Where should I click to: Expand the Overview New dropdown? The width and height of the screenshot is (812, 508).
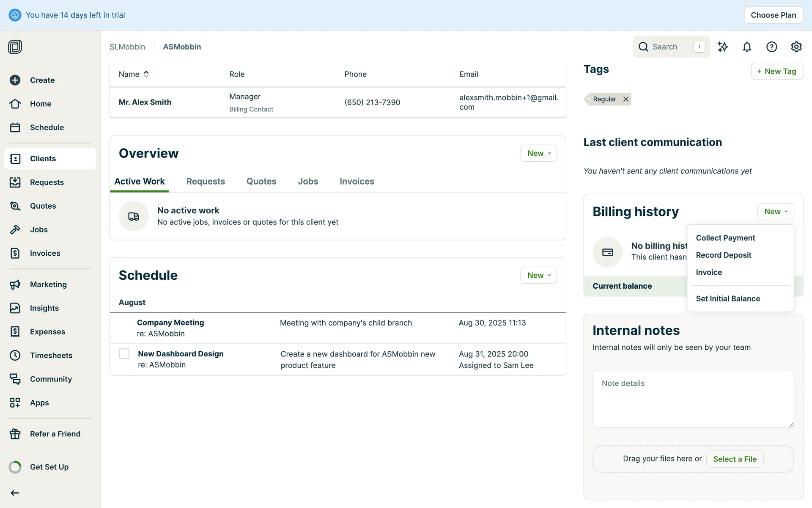tap(538, 153)
